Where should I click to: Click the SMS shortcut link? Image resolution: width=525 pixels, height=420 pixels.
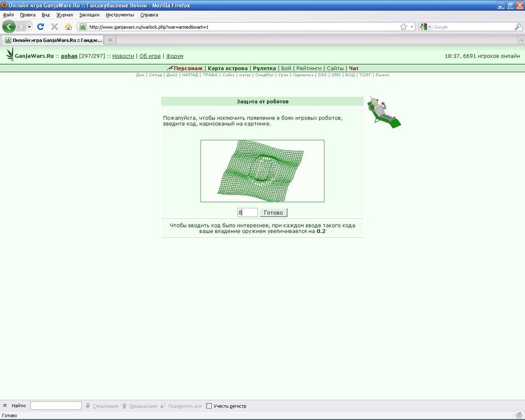[336, 75]
